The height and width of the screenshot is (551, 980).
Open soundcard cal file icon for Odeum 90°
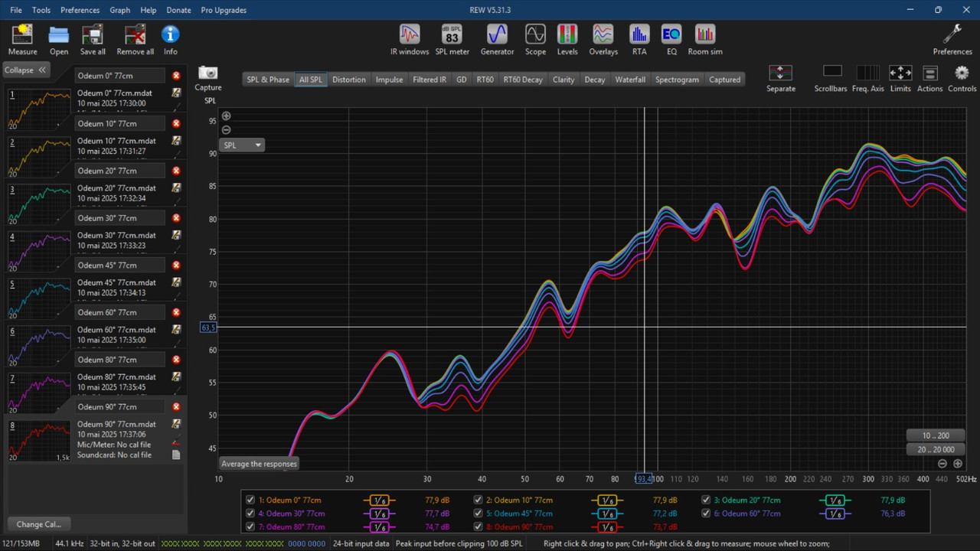click(x=176, y=455)
